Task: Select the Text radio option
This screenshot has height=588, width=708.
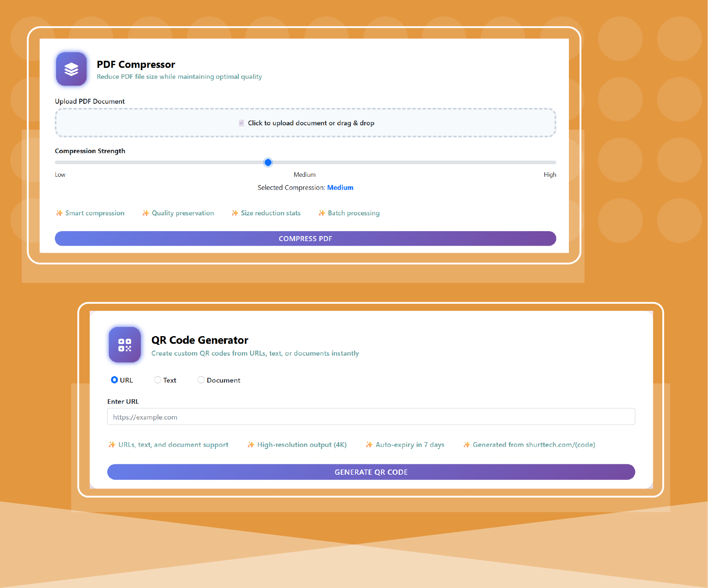Action: [158, 380]
